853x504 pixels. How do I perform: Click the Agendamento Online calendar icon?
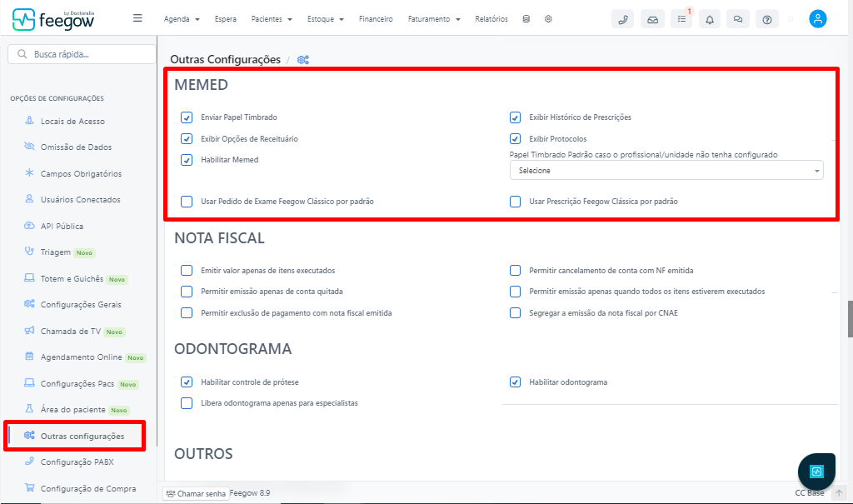(x=29, y=356)
